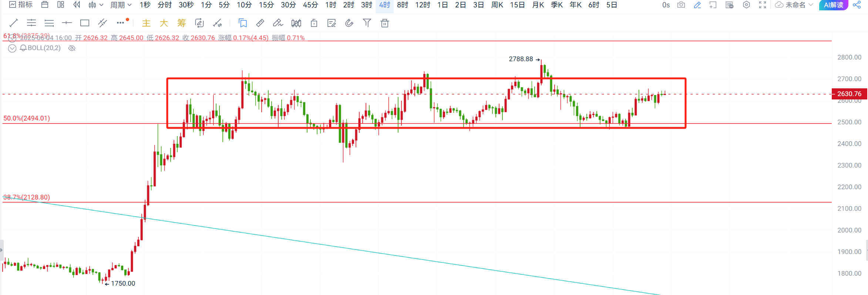Viewport: 868px width, 295px height.
Task: Click the filter funnel icon
Action: pos(367,23)
